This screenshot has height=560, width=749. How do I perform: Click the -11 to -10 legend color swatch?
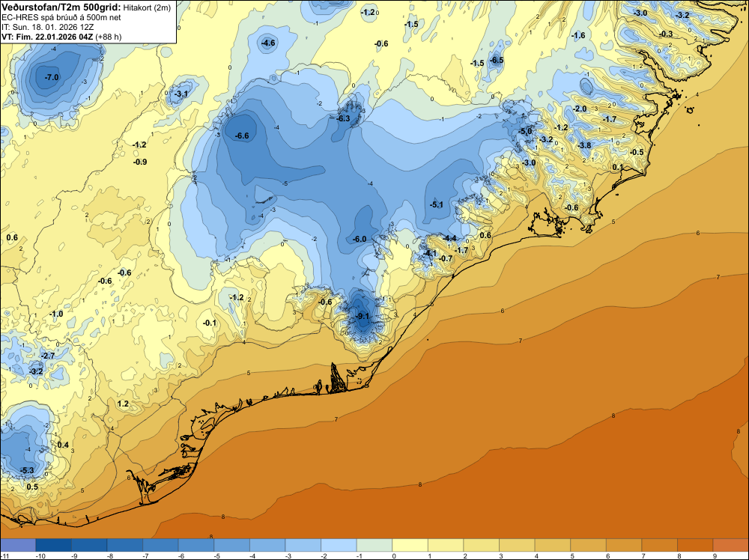18,545
